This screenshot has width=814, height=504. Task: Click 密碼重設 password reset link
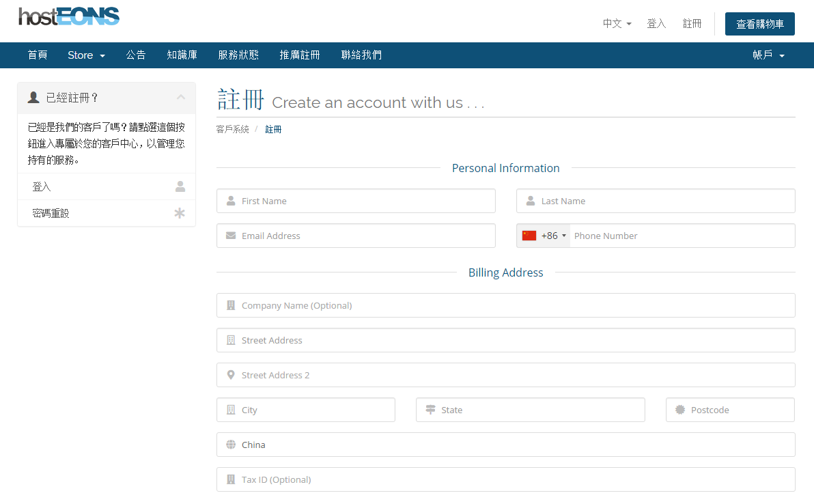pyautogui.click(x=107, y=213)
